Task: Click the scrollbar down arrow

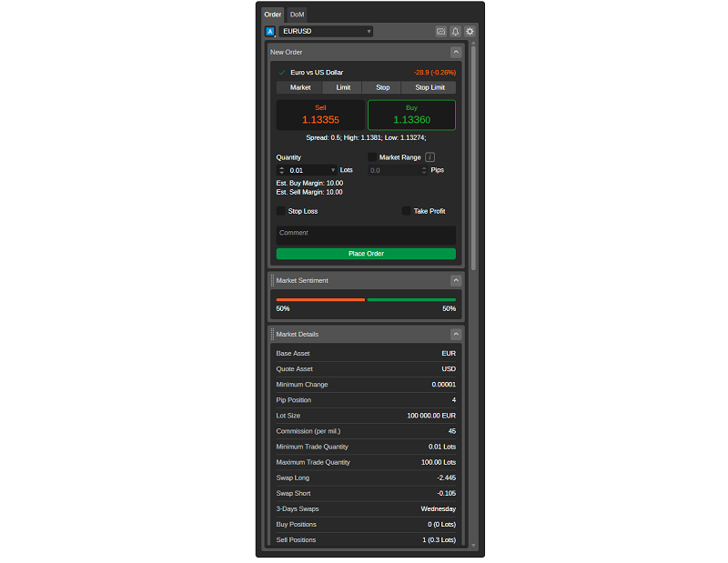Action: coord(473,546)
